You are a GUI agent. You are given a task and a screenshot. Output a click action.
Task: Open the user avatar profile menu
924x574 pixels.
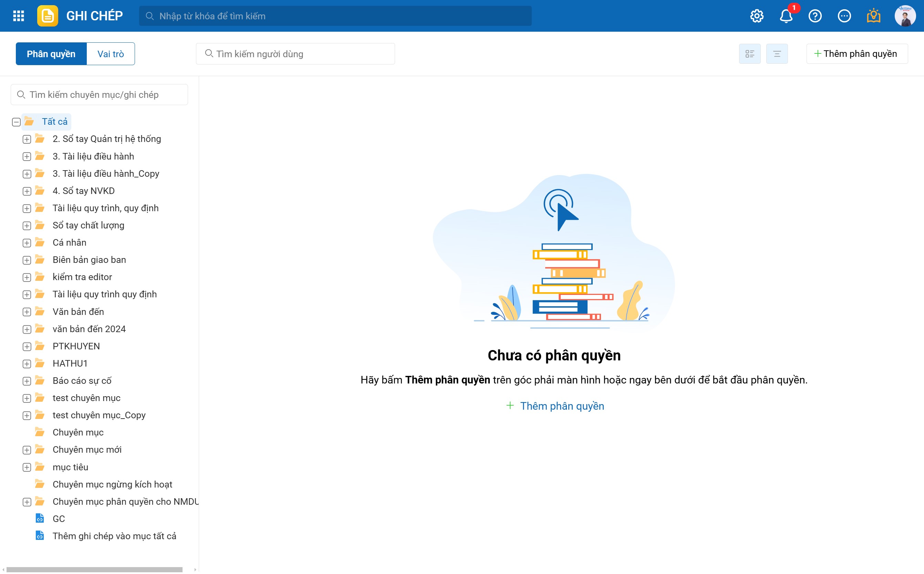905,16
